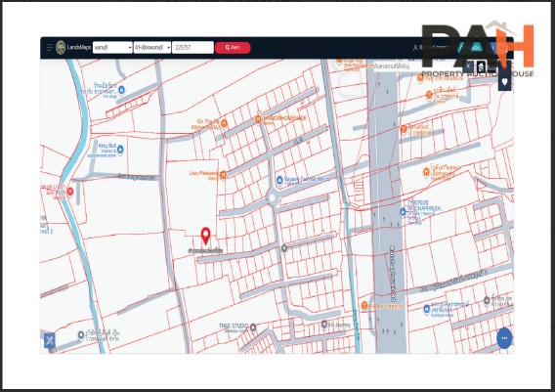Image resolution: width=555 pixels, height=392 pixels.
Task: Focus the parcel number field showing 225757
Action: coord(192,48)
